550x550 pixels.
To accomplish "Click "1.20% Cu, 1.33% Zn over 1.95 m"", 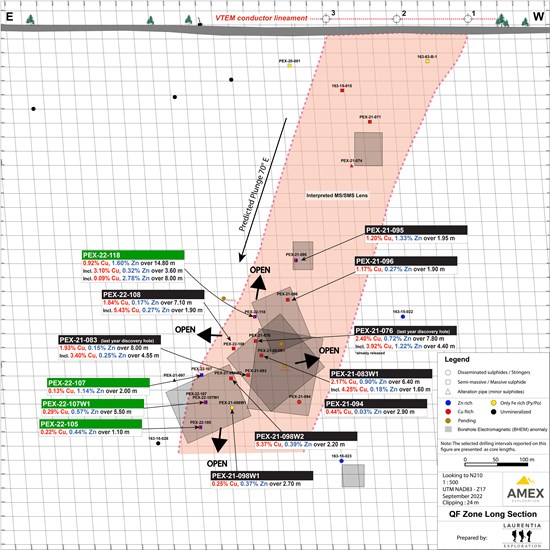I will (410, 238).
